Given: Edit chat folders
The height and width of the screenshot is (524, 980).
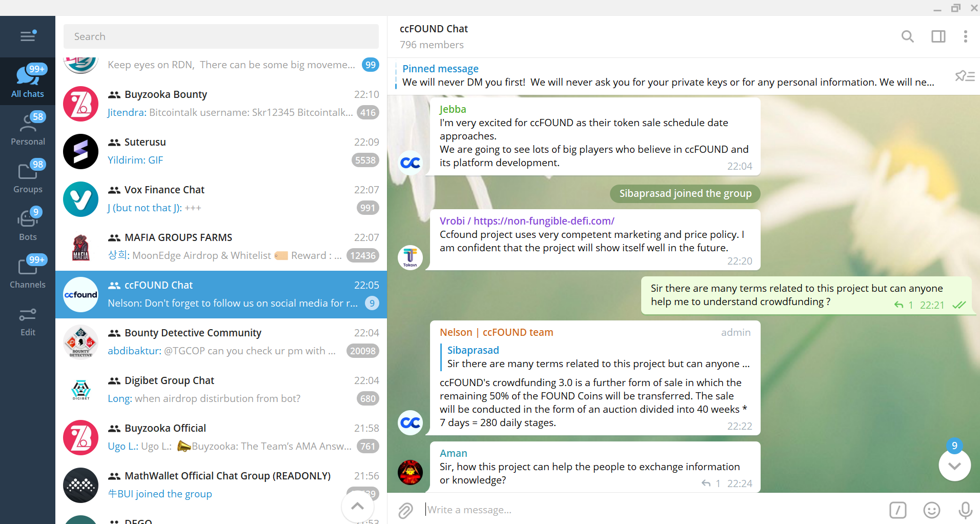Looking at the screenshot, I should [x=28, y=320].
